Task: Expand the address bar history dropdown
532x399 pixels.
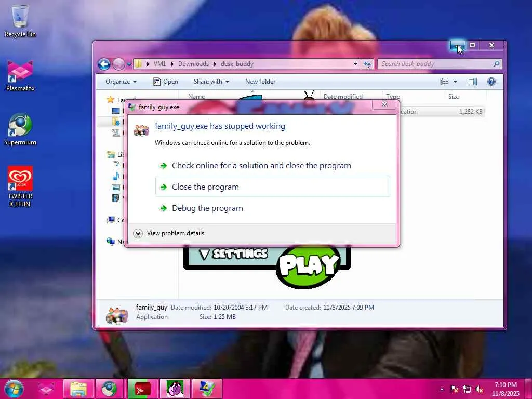Action: 355,64
